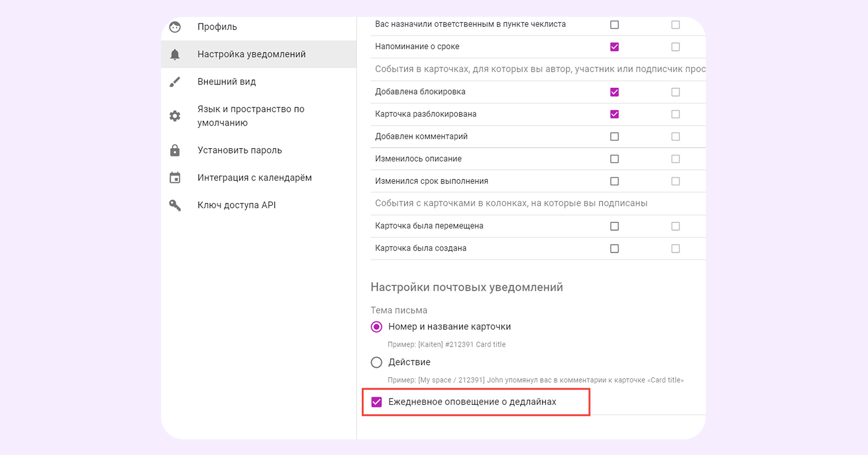The image size is (868, 455).
Task: Uncheck first checkbox for Добавлена блокировка
Action: coord(615,92)
